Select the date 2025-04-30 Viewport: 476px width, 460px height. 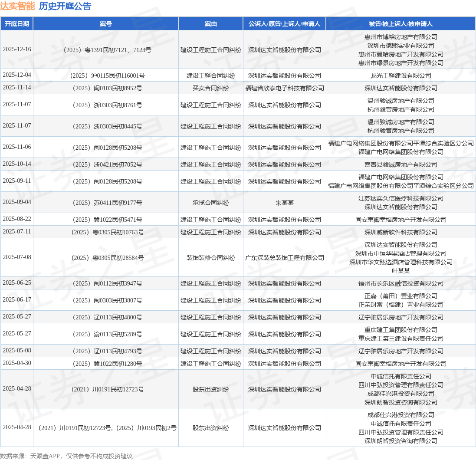pos(17,363)
